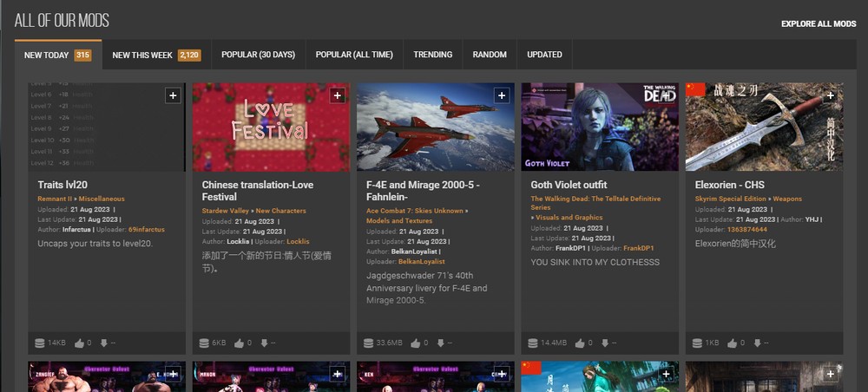Screen dimensions: 868x392
Task: Click download arrow icon on Love Festival card
Action: click(x=264, y=343)
